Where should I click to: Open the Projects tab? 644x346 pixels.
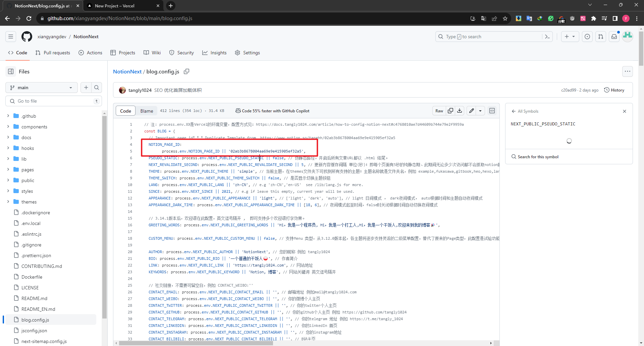pyautogui.click(x=123, y=53)
